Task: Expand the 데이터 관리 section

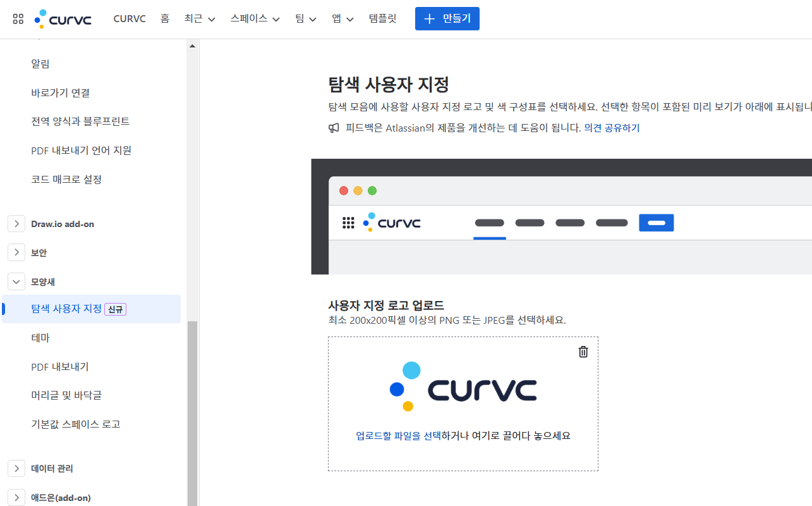Action: click(16, 469)
